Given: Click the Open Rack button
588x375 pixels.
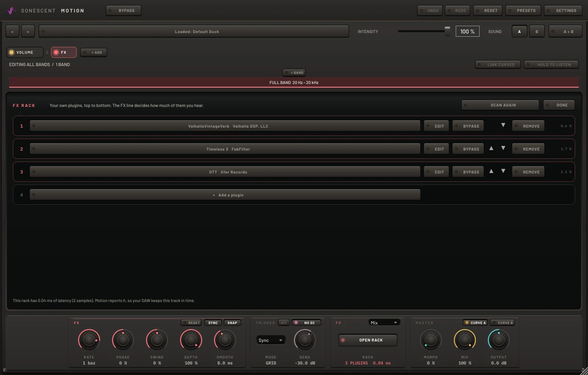Looking at the screenshot, I should 368,340.
